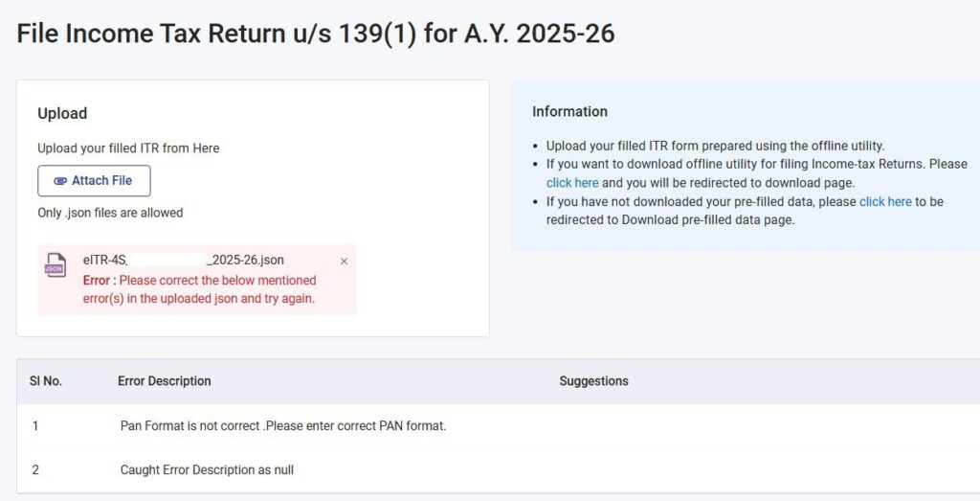Click serial number 1 in the error table
Screen dimensions: 980x501
point(35,425)
